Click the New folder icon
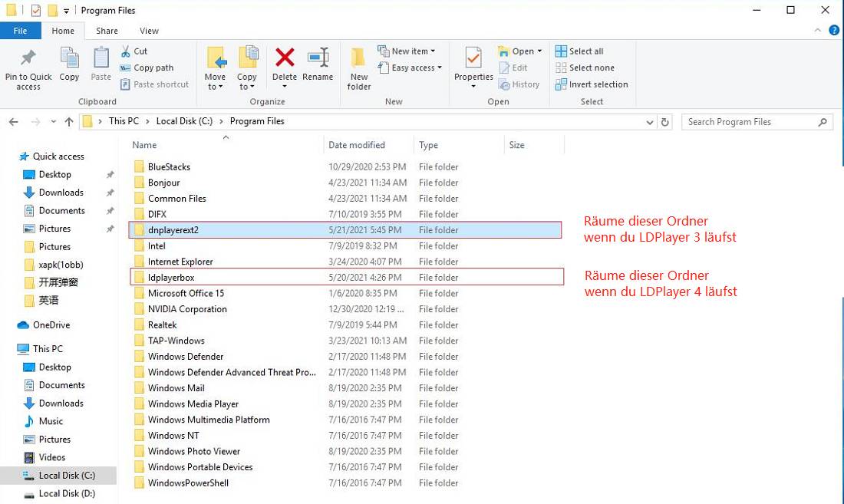Image resolution: width=844 pixels, height=504 pixels. (358, 58)
